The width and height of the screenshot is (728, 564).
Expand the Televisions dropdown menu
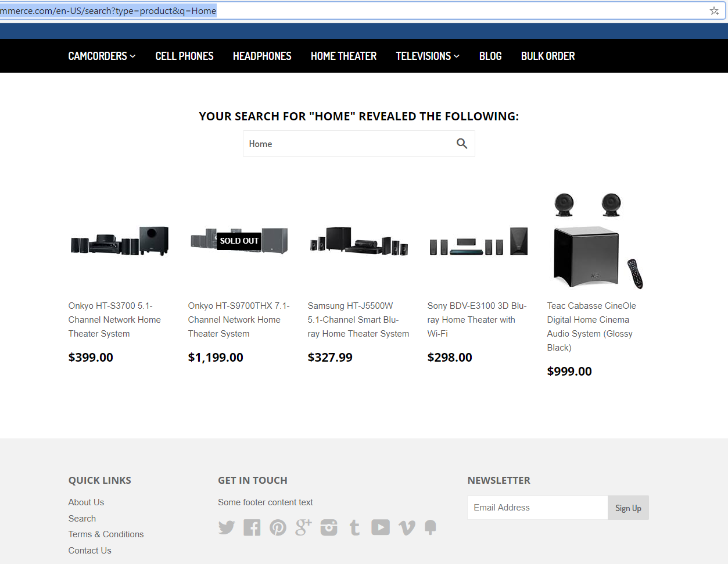click(x=428, y=56)
